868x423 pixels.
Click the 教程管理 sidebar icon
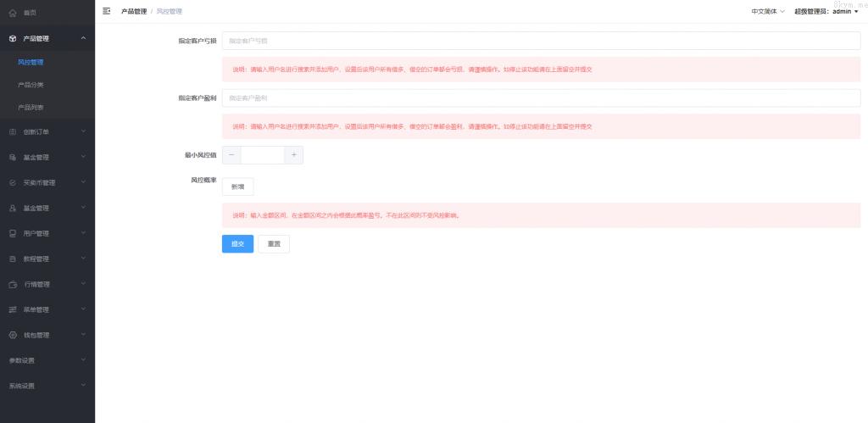tap(13, 259)
